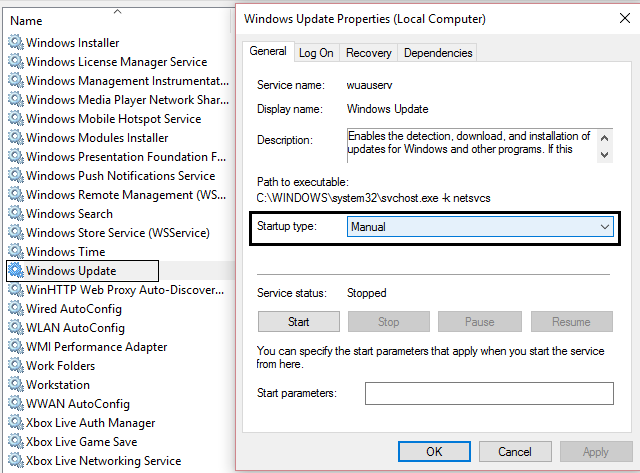Click the Xbox Live Auth Manager gear icon

(x=15, y=423)
